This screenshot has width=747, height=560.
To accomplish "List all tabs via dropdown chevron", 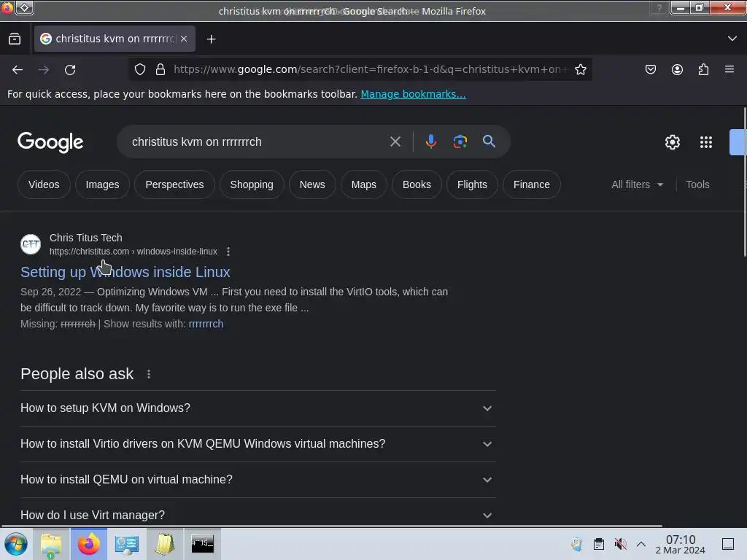I will click(732, 39).
